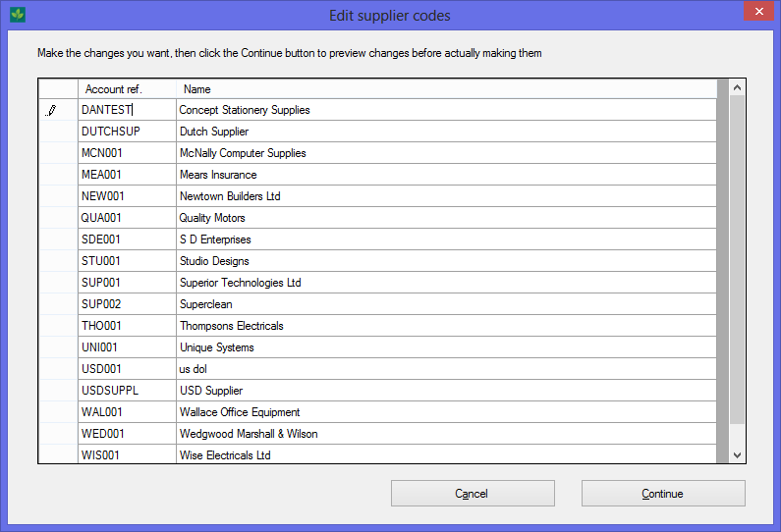Click the scrollbar down arrow
Screen dimensions: 781x532
[737, 454]
